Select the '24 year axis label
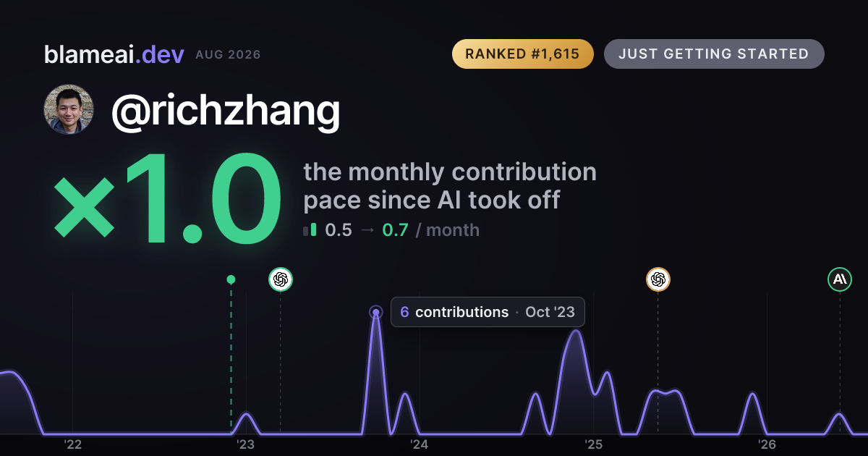Image resolution: width=868 pixels, height=456 pixels. (x=420, y=444)
